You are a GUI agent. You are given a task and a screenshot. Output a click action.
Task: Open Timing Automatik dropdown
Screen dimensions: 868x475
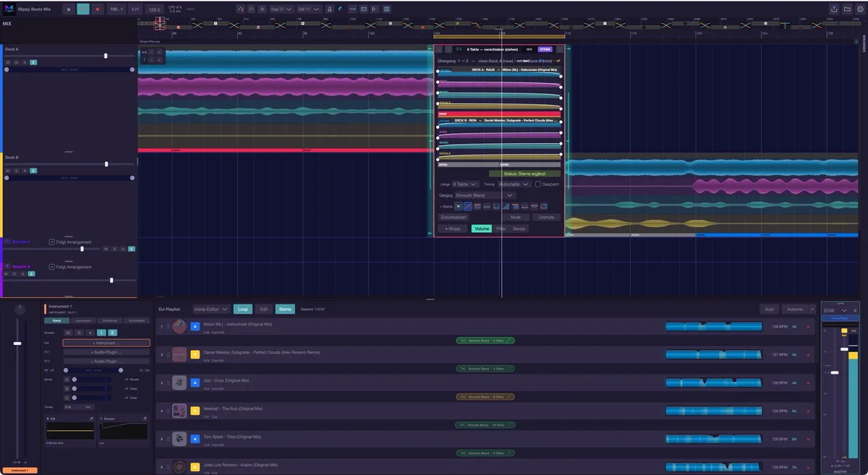click(x=514, y=184)
